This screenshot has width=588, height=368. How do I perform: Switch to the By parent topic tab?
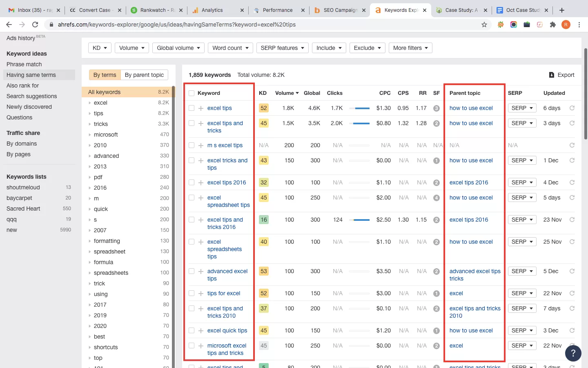tap(144, 75)
